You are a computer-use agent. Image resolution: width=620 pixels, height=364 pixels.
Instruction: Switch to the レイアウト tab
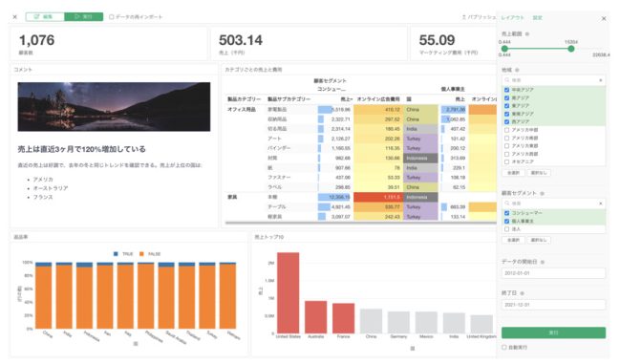pos(512,18)
